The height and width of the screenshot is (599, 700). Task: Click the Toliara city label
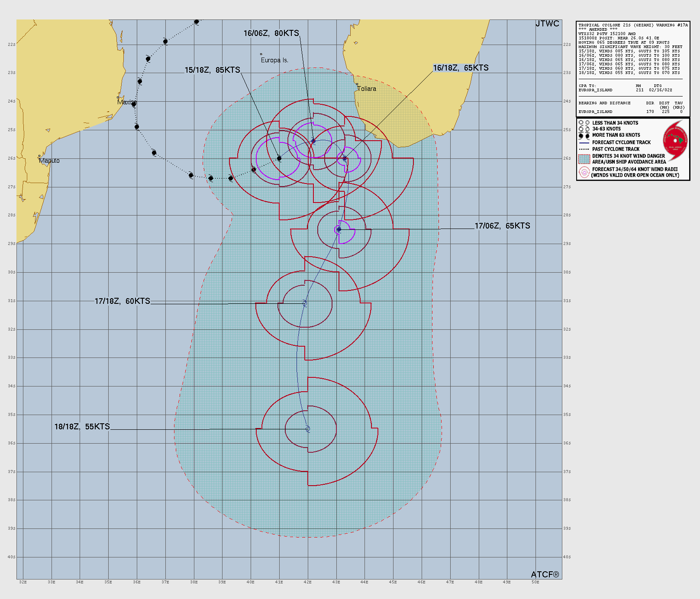click(x=367, y=89)
